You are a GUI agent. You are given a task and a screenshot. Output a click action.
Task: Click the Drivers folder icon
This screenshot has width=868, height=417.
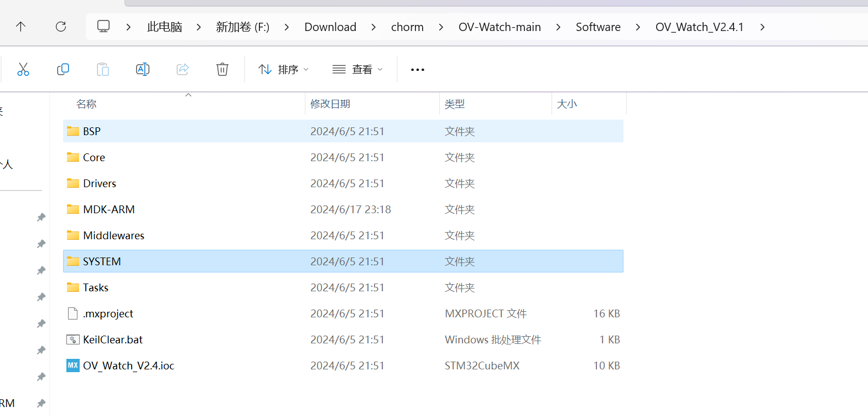(x=73, y=183)
